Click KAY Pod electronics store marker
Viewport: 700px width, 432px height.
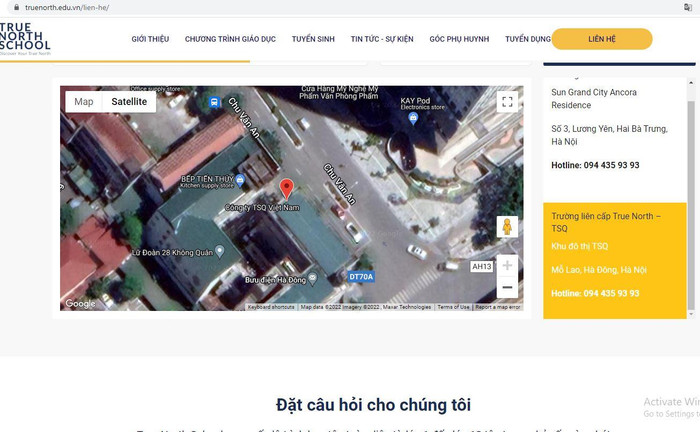(x=413, y=118)
